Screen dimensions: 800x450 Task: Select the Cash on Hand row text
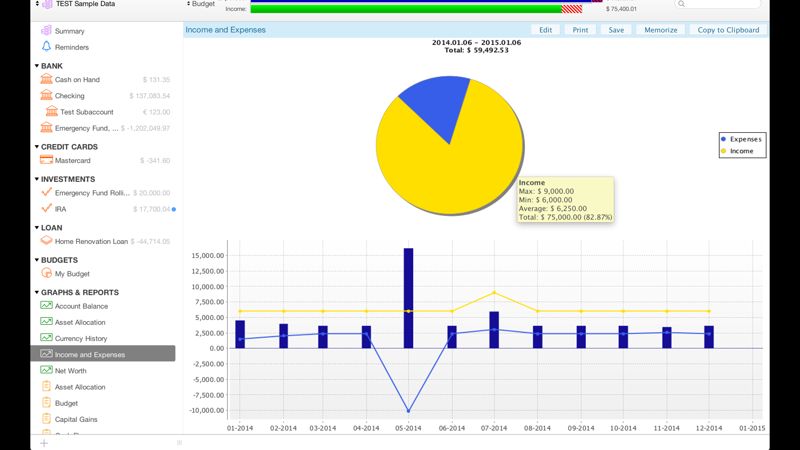point(78,80)
